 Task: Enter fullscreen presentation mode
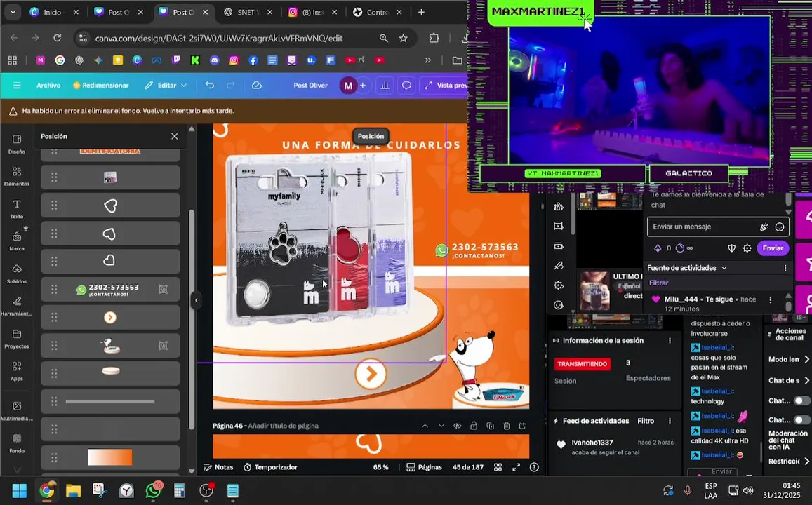tap(517, 467)
